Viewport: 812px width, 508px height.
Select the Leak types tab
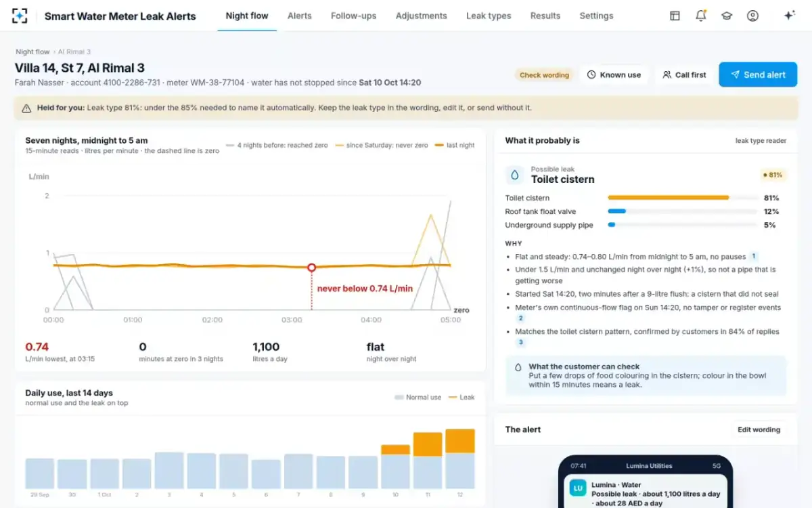click(489, 16)
